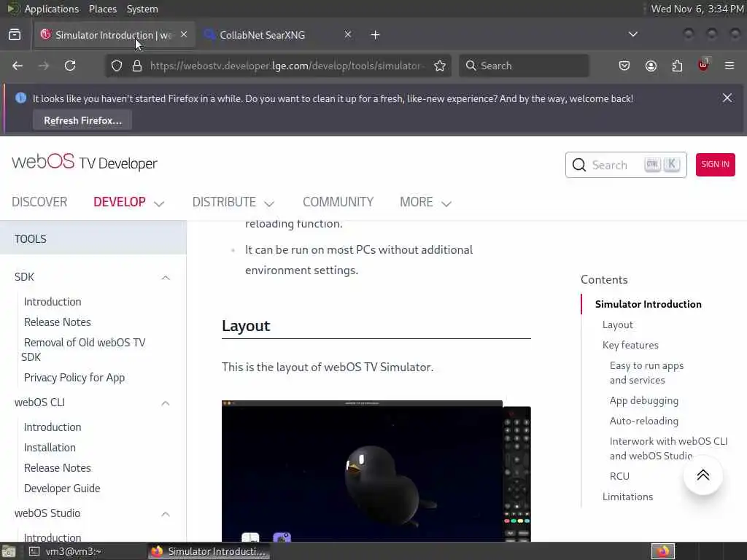Screen dimensions: 747x560
Task: Select Simulator Introduction in Contents
Action: click(648, 304)
